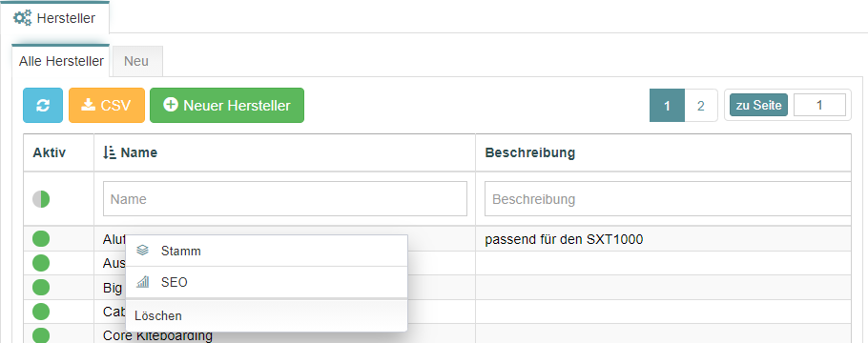The width and height of the screenshot is (868, 343).
Task: Click the SEO bar chart icon
Action: pos(143,282)
